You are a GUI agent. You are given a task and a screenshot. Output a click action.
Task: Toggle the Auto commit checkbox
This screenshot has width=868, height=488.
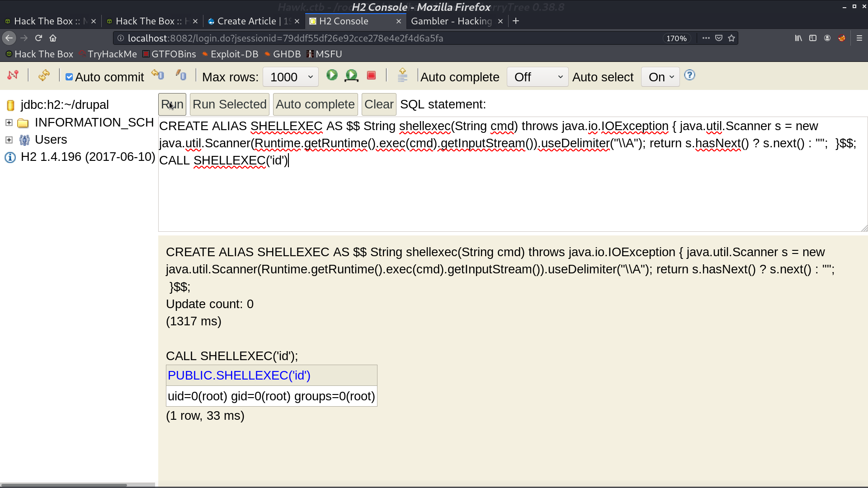[69, 77]
